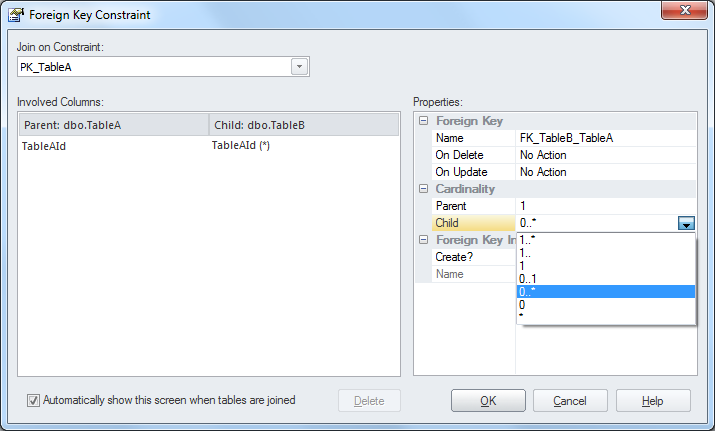715x431 pixels.
Task: Collapse the Foreign Key properties section
Action: (423, 121)
